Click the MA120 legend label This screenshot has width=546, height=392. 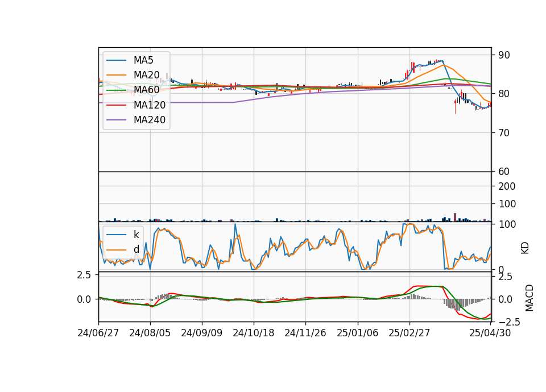click(150, 105)
